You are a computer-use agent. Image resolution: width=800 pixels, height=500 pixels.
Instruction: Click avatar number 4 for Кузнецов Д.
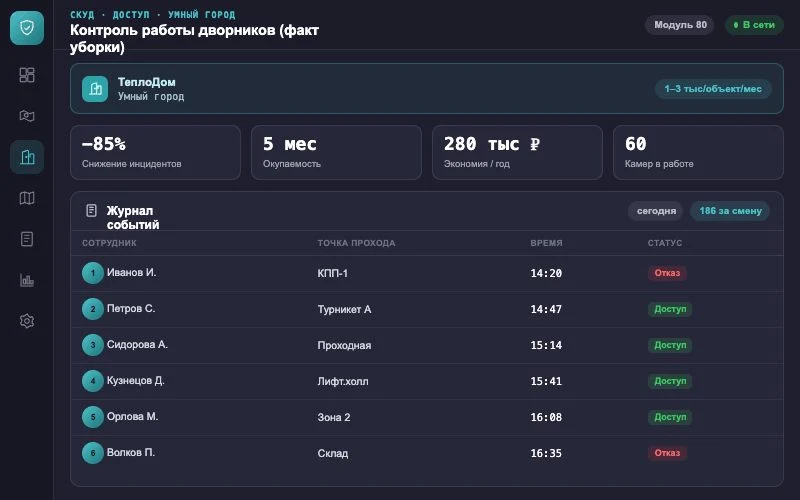pyautogui.click(x=93, y=381)
